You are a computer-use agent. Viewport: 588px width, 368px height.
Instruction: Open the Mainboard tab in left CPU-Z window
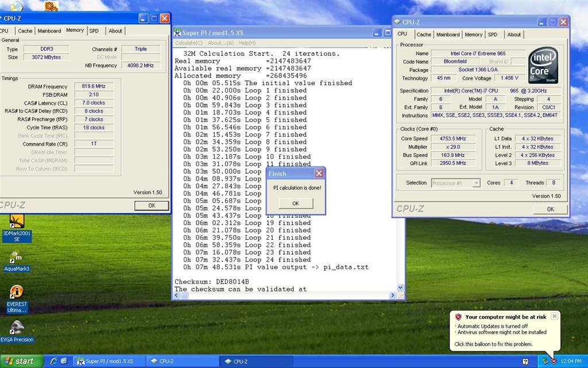coord(49,31)
